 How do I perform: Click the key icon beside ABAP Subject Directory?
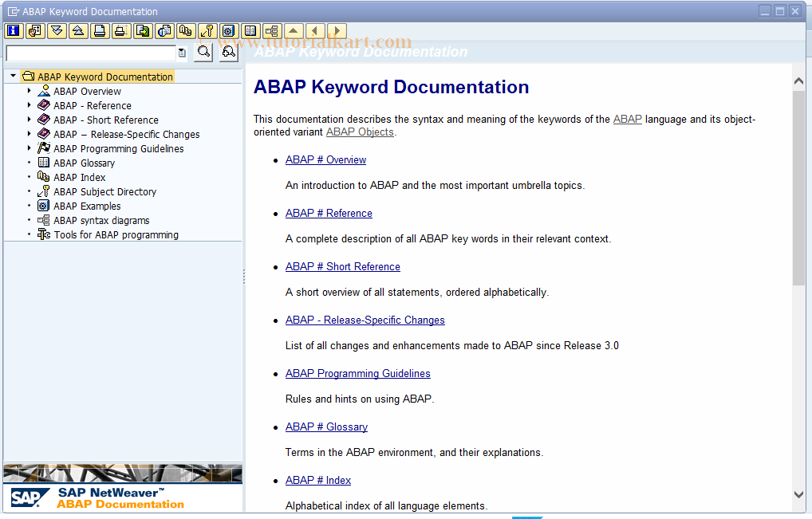click(x=44, y=191)
